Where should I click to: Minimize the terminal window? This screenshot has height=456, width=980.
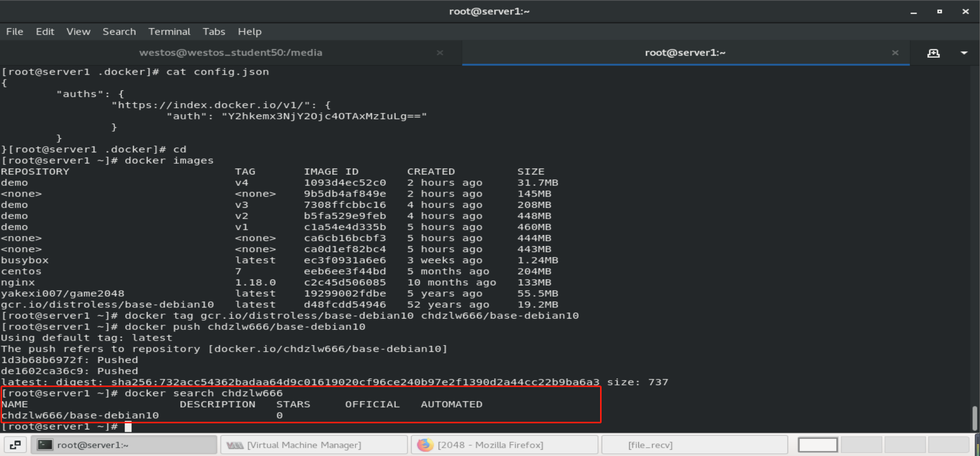point(914,12)
